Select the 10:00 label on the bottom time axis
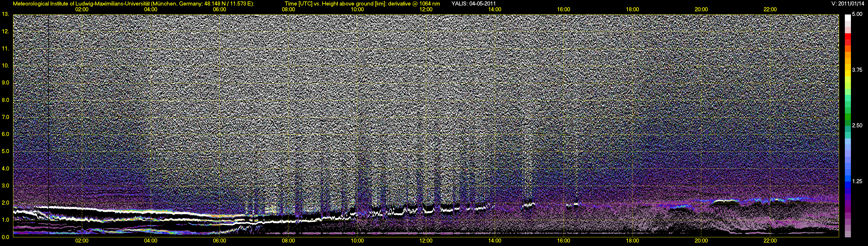Image resolution: width=868 pixels, height=246 pixels. click(x=357, y=241)
